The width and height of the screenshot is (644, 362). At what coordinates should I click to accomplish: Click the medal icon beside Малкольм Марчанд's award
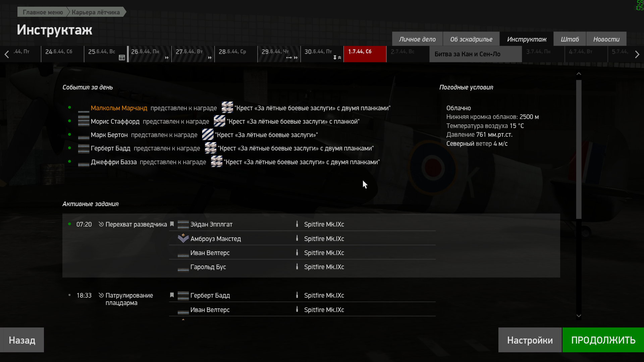(227, 108)
